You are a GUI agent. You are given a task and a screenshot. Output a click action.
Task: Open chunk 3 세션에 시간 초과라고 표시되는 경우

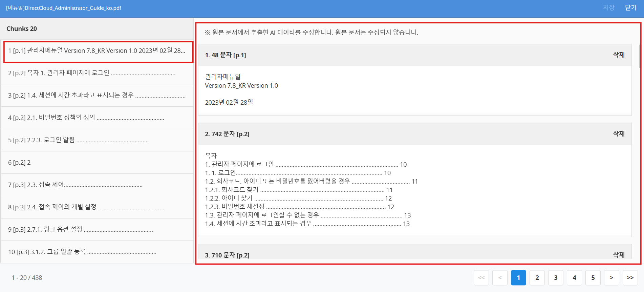tap(98, 96)
